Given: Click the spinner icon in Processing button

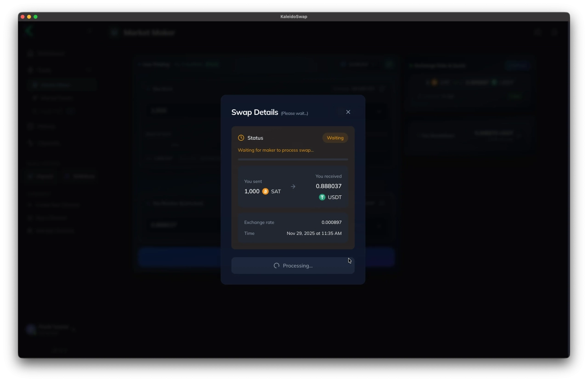Looking at the screenshot, I should (x=277, y=266).
